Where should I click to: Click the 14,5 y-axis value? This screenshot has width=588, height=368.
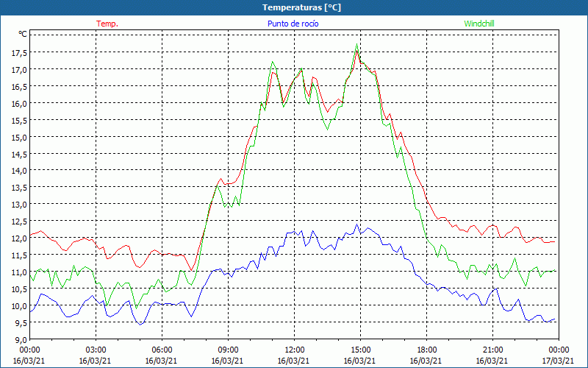click(x=20, y=155)
